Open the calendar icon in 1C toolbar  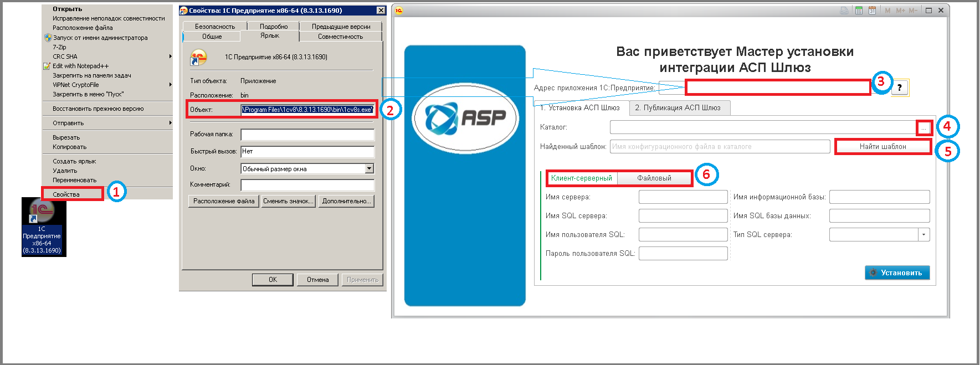pyautogui.click(x=872, y=11)
